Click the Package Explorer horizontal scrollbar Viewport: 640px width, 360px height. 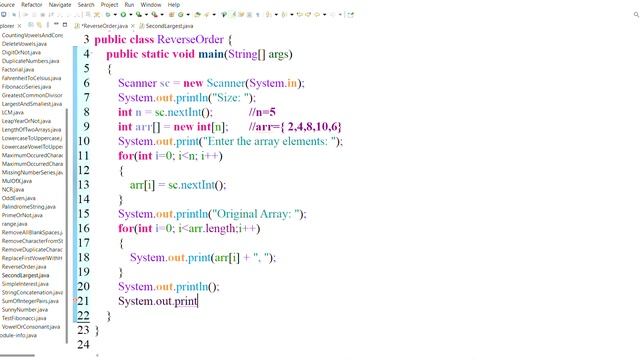17,356
